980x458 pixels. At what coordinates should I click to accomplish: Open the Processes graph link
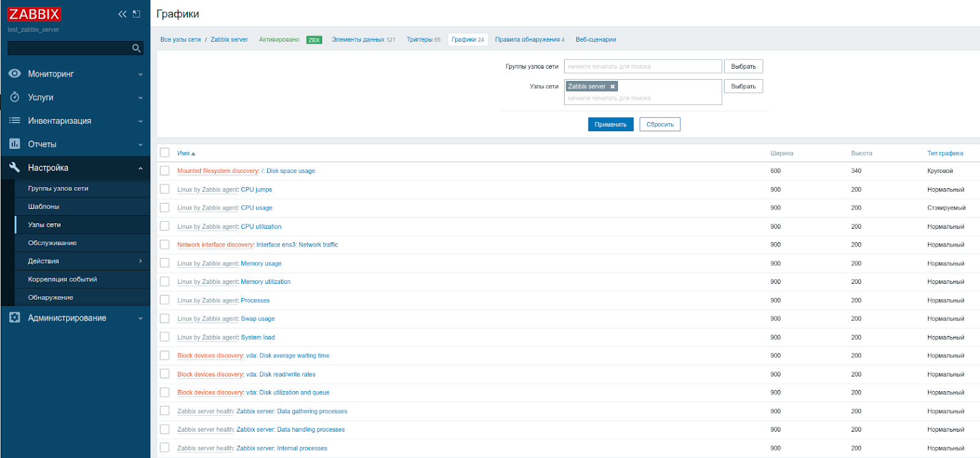(x=255, y=300)
